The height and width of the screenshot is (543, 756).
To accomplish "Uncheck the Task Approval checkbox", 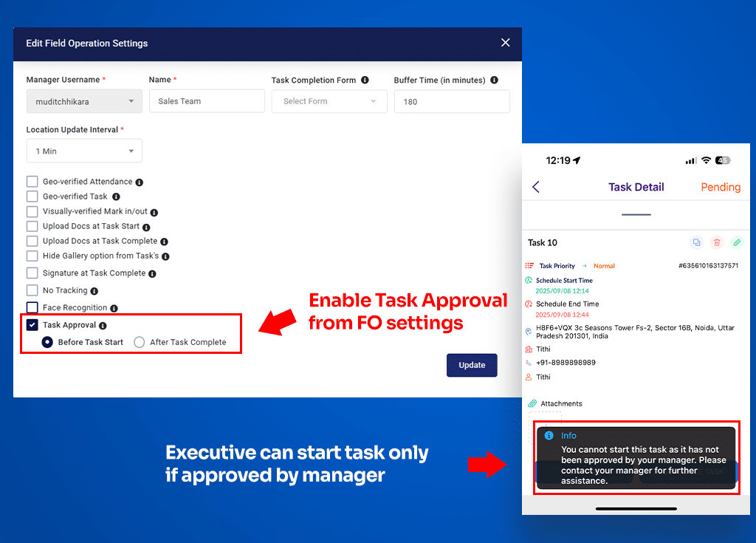I will (x=32, y=325).
